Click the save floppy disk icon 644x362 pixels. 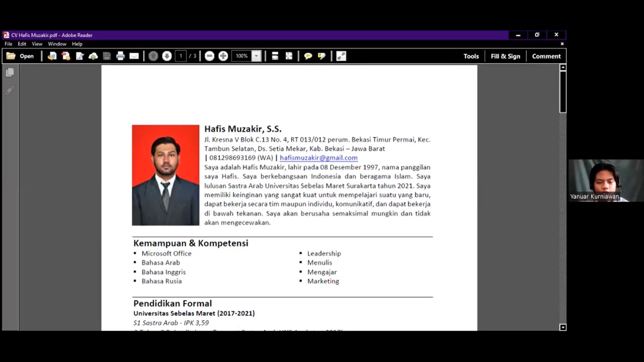coord(107,56)
